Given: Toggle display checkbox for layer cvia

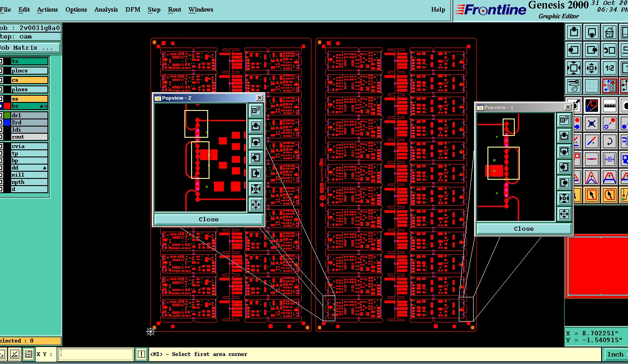Looking at the screenshot, I should [1, 146].
